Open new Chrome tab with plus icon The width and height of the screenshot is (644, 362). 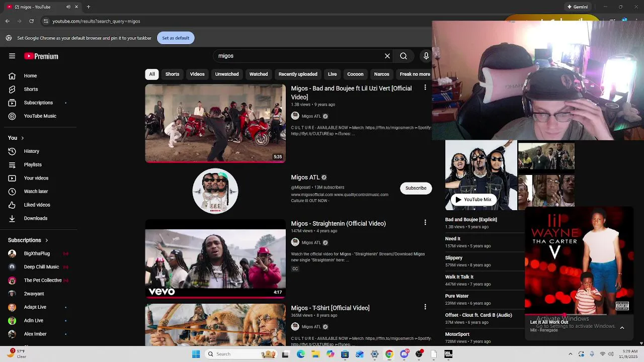tap(89, 7)
